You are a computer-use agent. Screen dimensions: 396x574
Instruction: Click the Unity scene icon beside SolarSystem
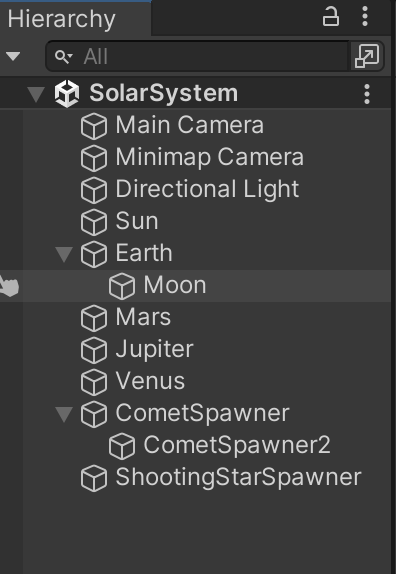coord(67,94)
